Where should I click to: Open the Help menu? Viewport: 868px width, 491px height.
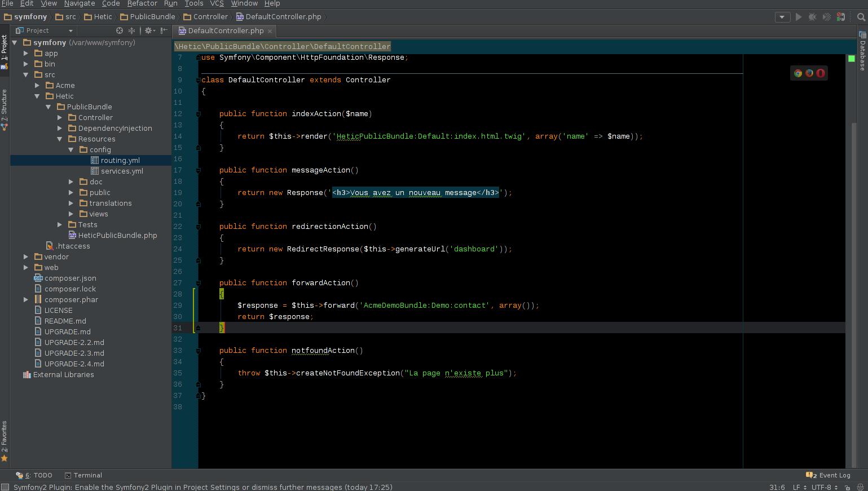[272, 3]
